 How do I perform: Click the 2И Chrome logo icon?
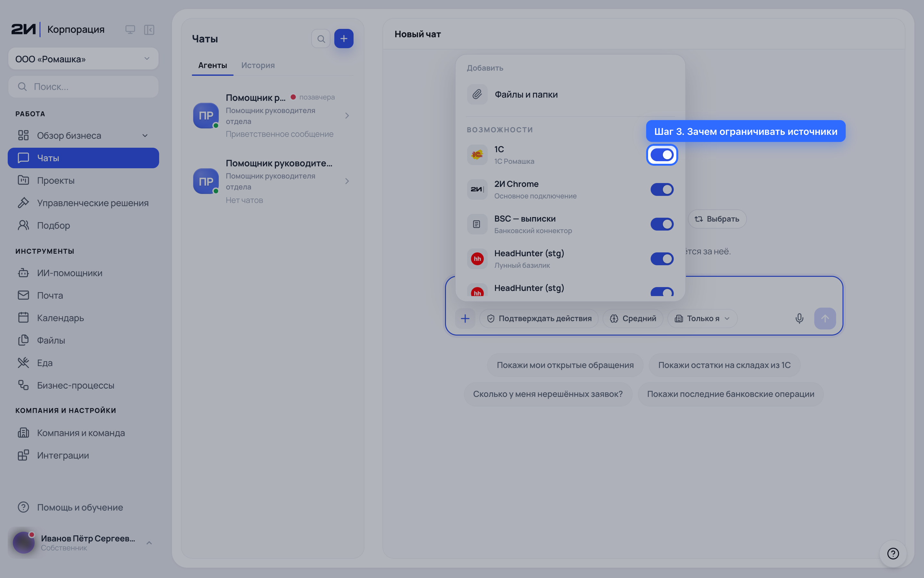(x=477, y=189)
